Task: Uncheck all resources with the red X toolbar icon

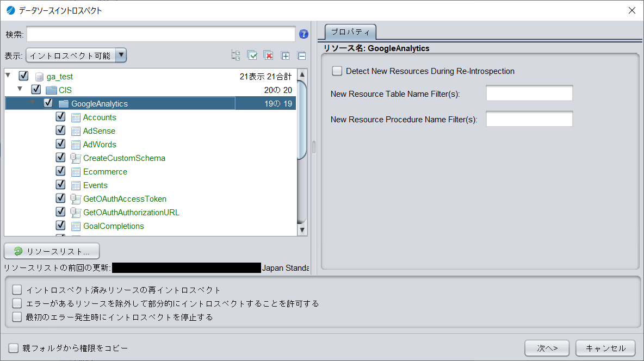Action: 269,55
